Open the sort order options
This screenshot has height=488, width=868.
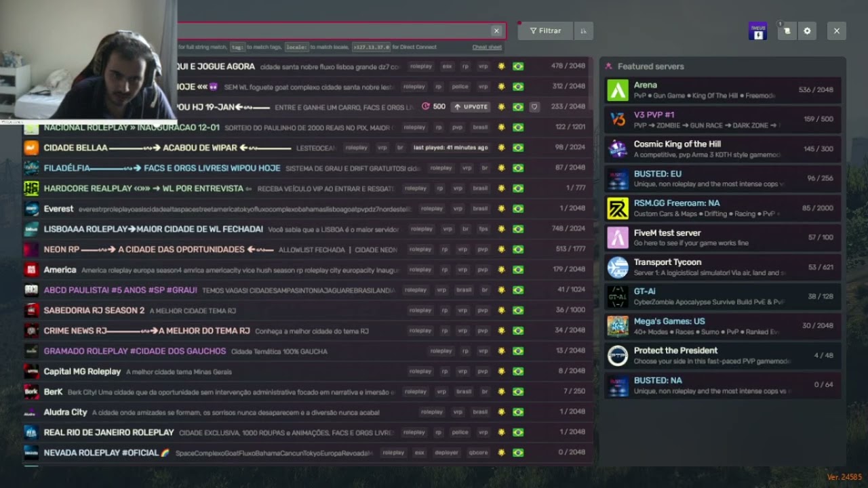[583, 30]
